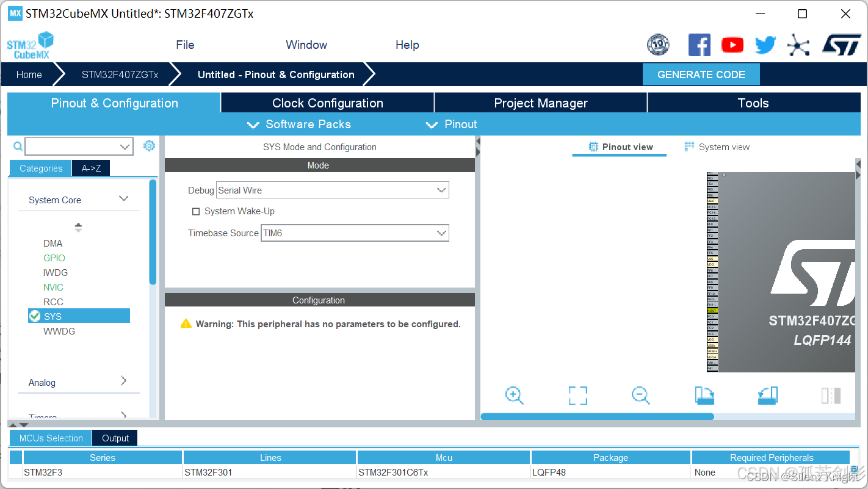Select WWDG peripheral
868x489 pixels.
click(x=59, y=331)
